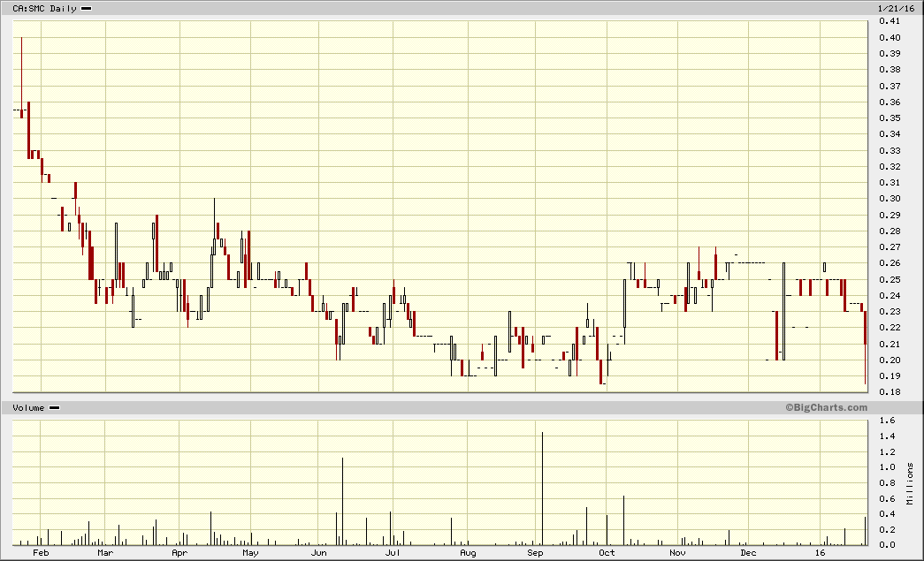The width and height of the screenshot is (924, 561).
Task: Select the 1.4 volume axis label
Action: click(888, 436)
